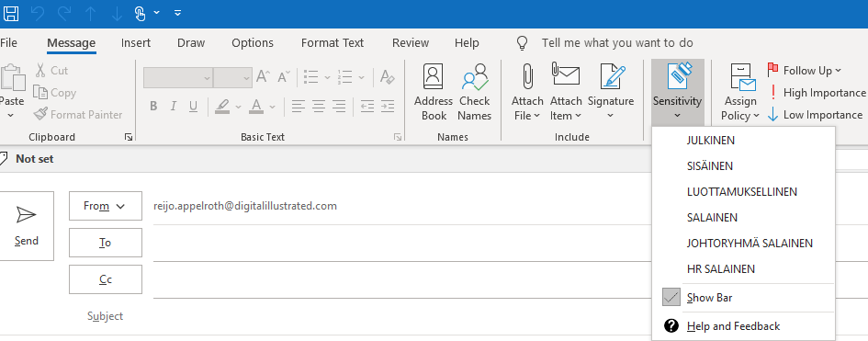Toggle the Show Bar option

click(743, 298)
